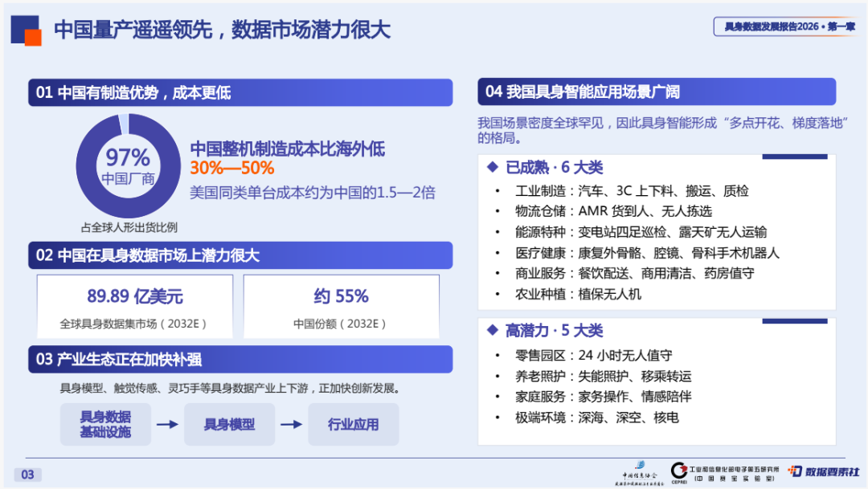Screen dimensions: 868x489
Task: Click header 01 中国有制造优势，成本更低
Action: pos(240,92)
